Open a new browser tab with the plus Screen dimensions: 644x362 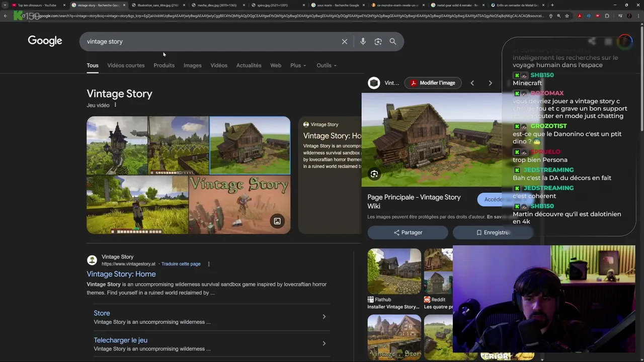pos(552,5)
